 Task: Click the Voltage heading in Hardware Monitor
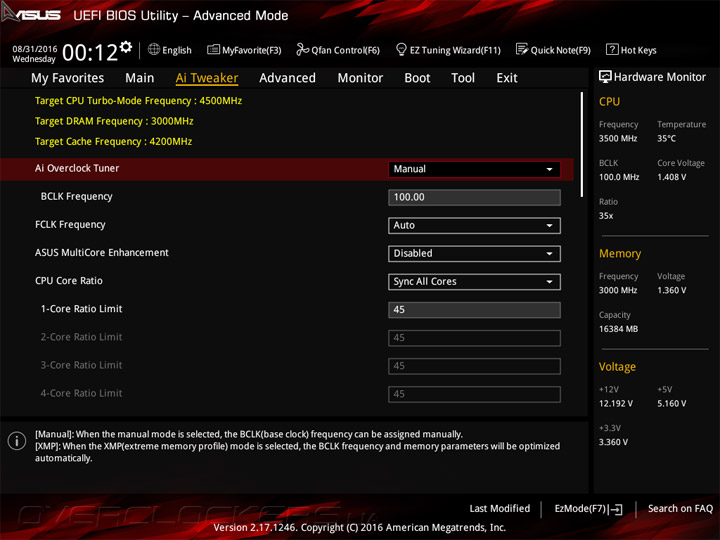[617, 366]
